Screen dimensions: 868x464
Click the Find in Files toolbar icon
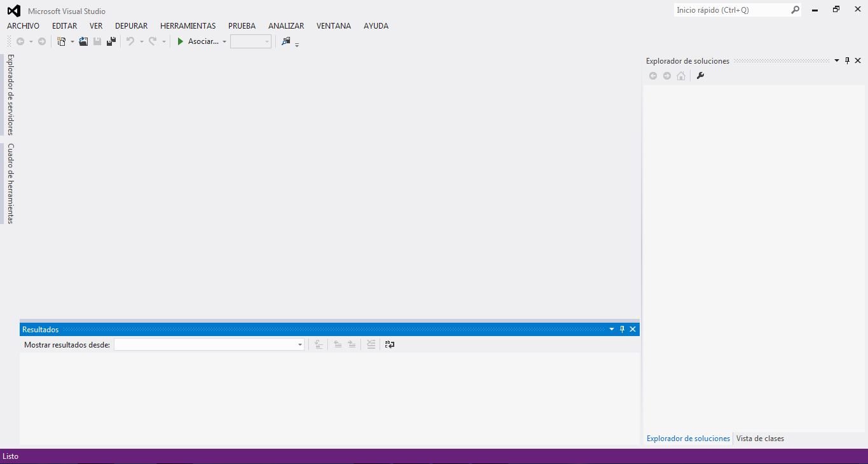(286, 41)
